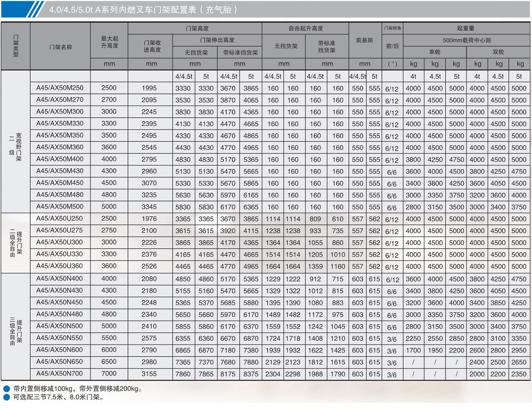
Task: Click the lowered height value '2245'
Action: click(149, 111)
